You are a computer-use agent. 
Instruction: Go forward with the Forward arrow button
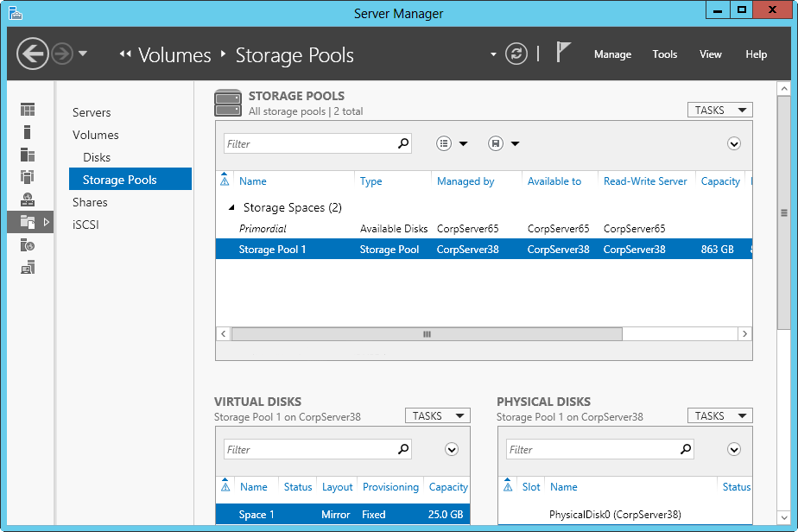pyautogui.click(x=62, y=54)
